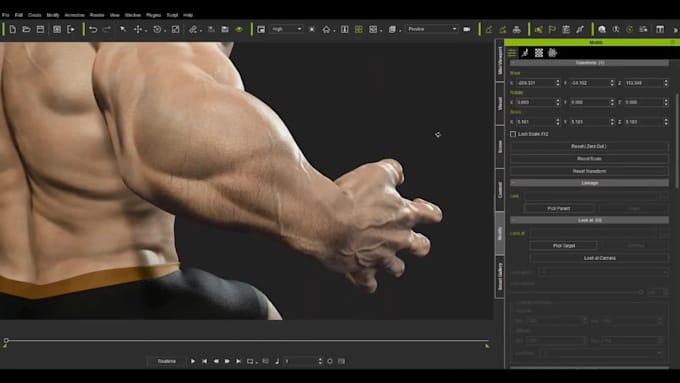
Task: Open the View menu
Action: (114, 15)
